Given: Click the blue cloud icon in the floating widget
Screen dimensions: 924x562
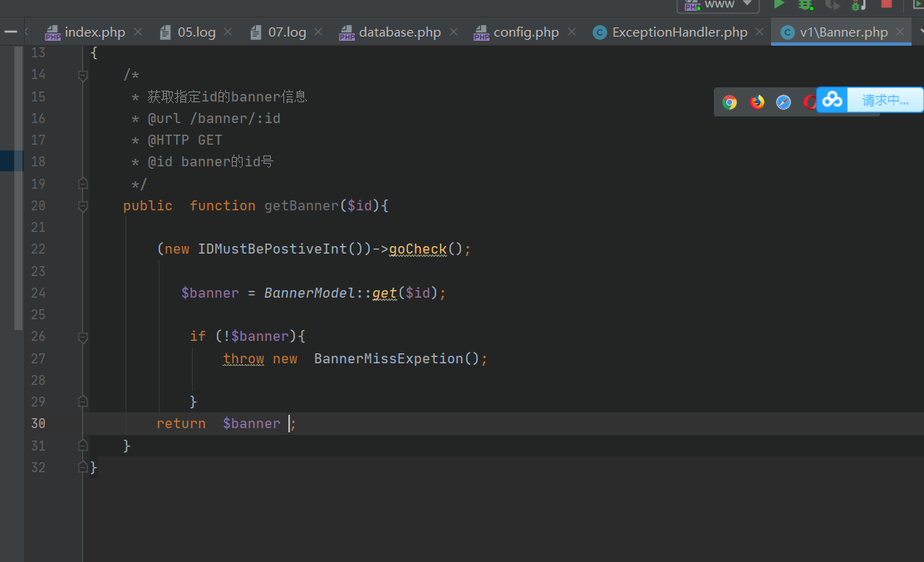Looking at the screenshot, I should pyautogui.click(x=832, y=100).
